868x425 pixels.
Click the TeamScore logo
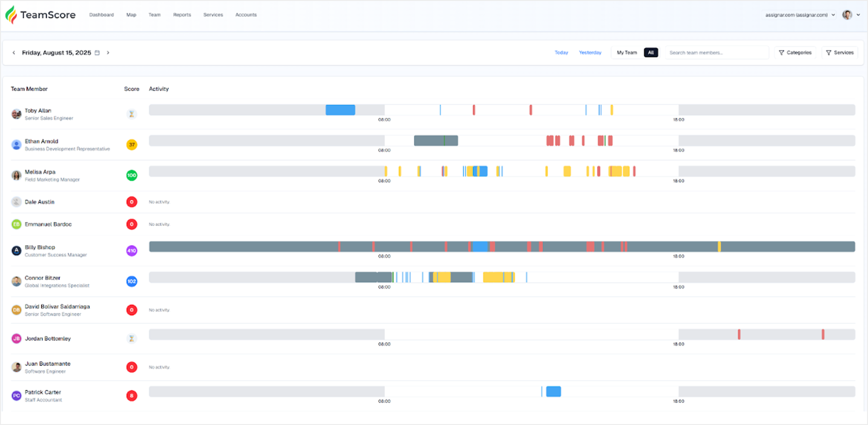click(x=40, y=15)
